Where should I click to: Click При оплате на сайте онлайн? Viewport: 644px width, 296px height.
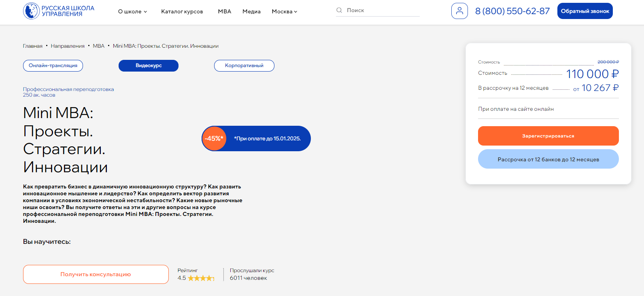point(516,109)
